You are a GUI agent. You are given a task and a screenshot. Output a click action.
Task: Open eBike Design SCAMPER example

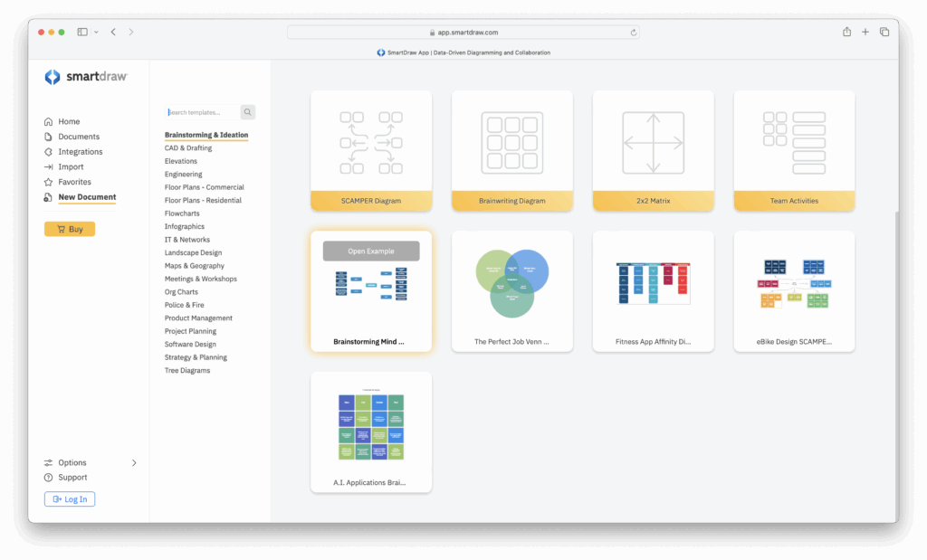tap(794, 291)
